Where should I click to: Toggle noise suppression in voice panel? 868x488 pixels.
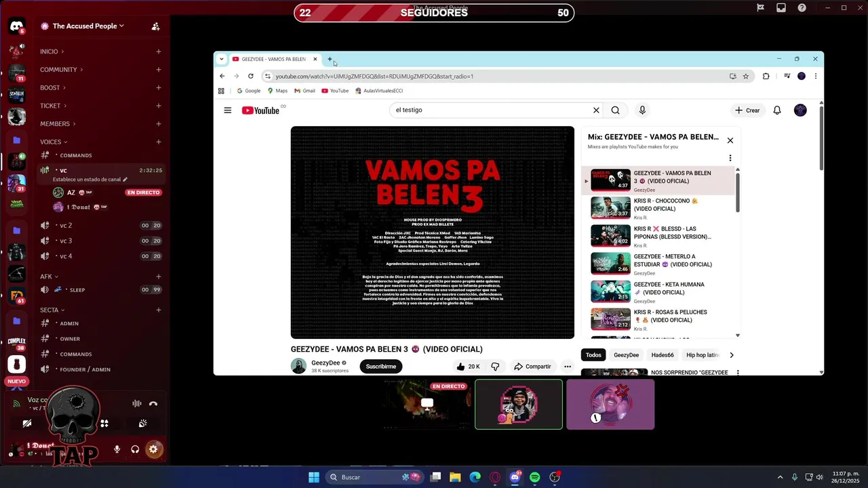(x=136, y=403)
